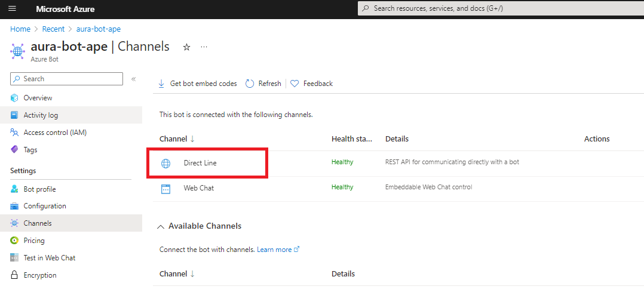
Task: Click the Settings section heading
Action: pyautogui.click(x=23, y=171)
